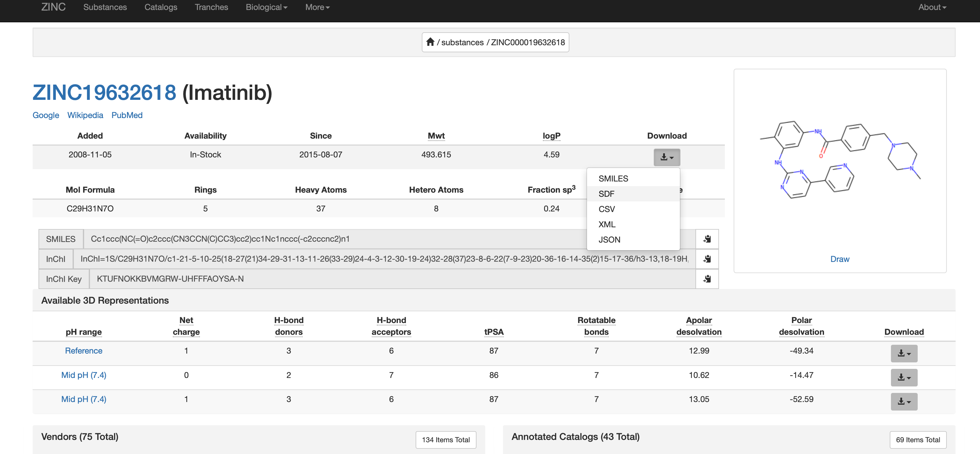Open download menu for net charge 0 row
Viewport: 980px width, 454px height.
point(904,377)
